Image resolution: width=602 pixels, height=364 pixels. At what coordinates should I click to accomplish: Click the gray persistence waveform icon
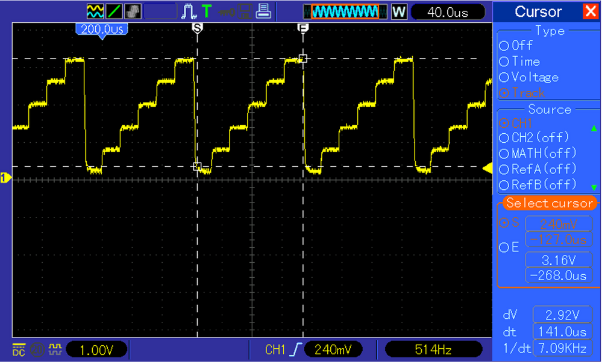click(133, 11)
